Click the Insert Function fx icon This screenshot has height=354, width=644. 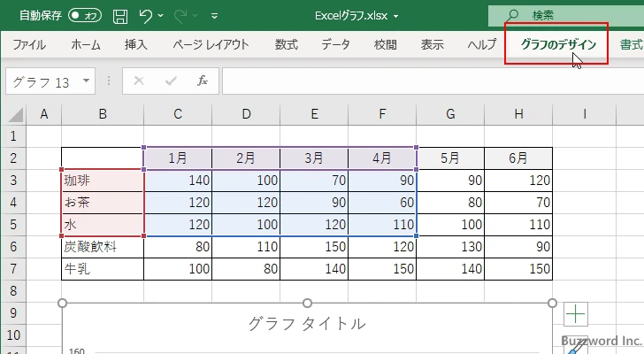(x=202, y=81)
